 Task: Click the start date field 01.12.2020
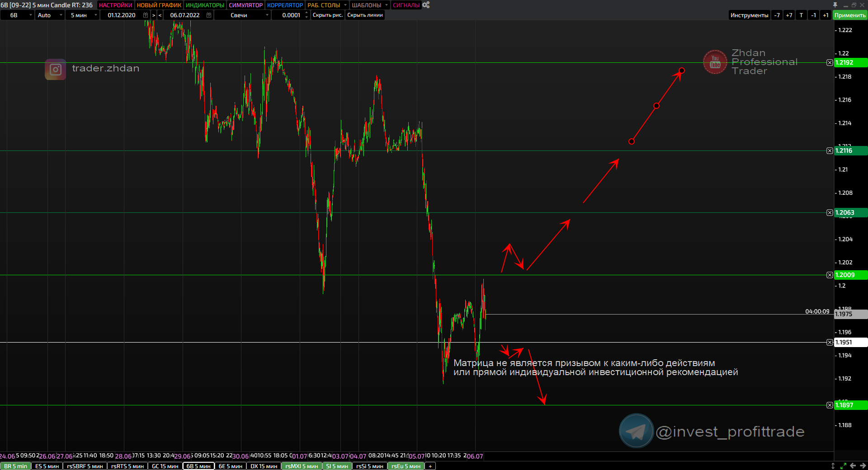coord(121,15)
